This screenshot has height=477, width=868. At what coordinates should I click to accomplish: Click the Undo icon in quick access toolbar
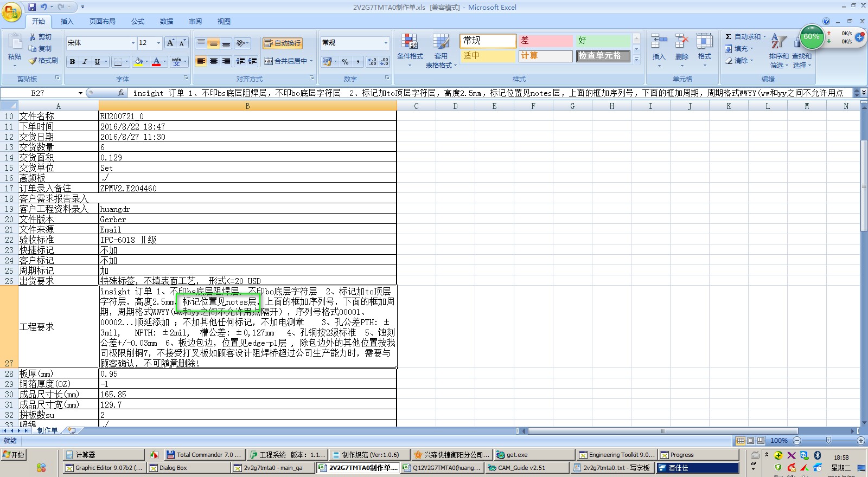43,7
